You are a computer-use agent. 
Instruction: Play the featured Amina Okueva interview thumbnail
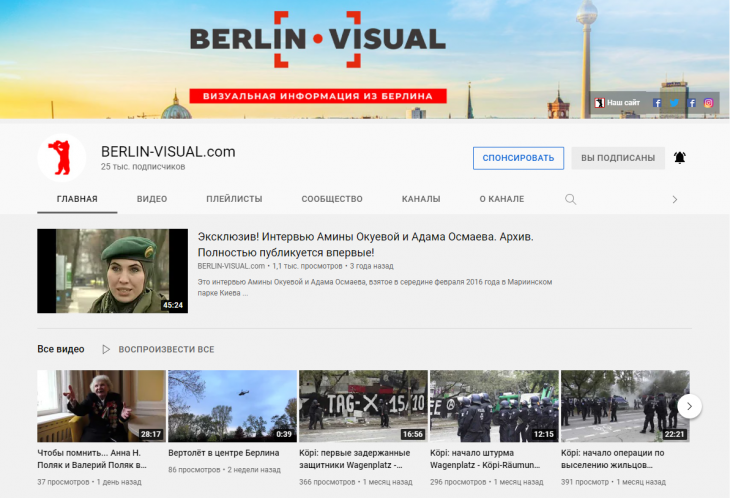point(113,271)
